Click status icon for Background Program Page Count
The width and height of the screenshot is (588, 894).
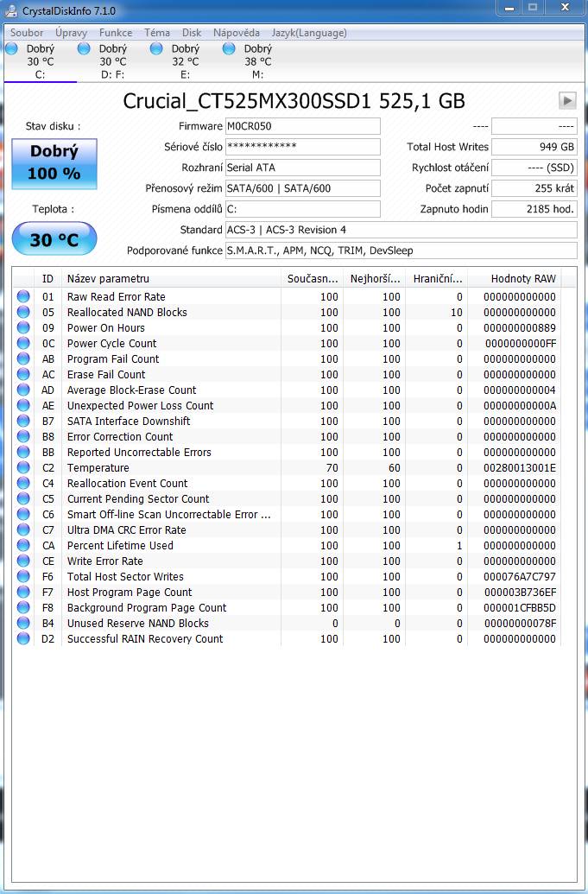(23, 607)
